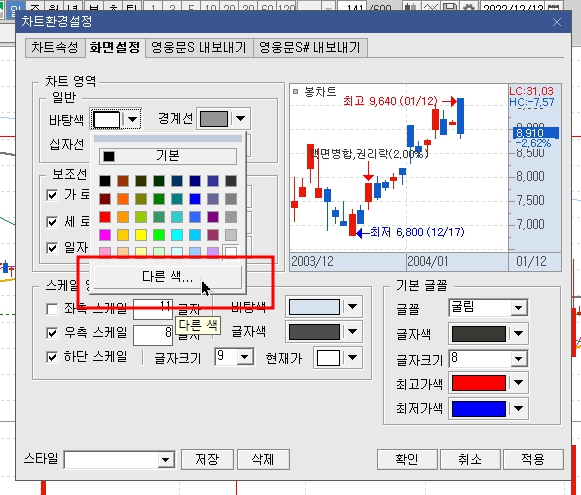
Task: Toggle the 가로 auxiliary line checkbox
Action: point(52,195)
